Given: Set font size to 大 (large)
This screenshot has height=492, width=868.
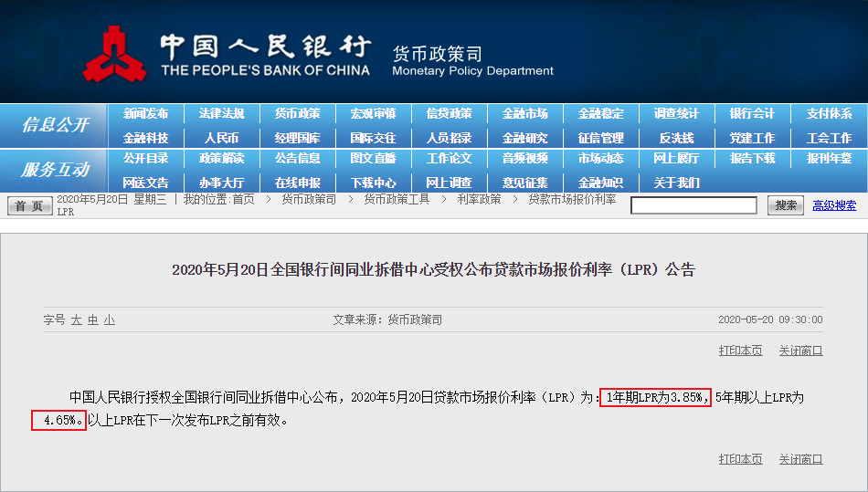Looking at the screenshot, I should 77,320.
